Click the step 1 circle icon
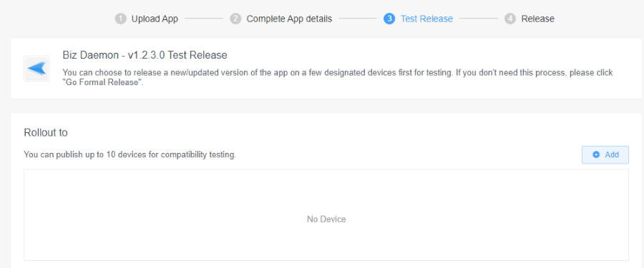This screenshot has height=268, width=644. (120, 19)
